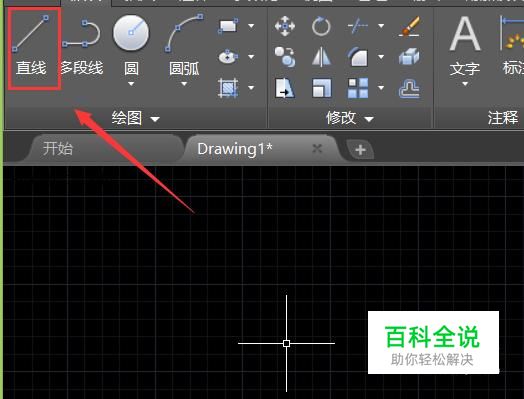
Task: Click the Offset tool icon
Action: [x=409, y=88]
